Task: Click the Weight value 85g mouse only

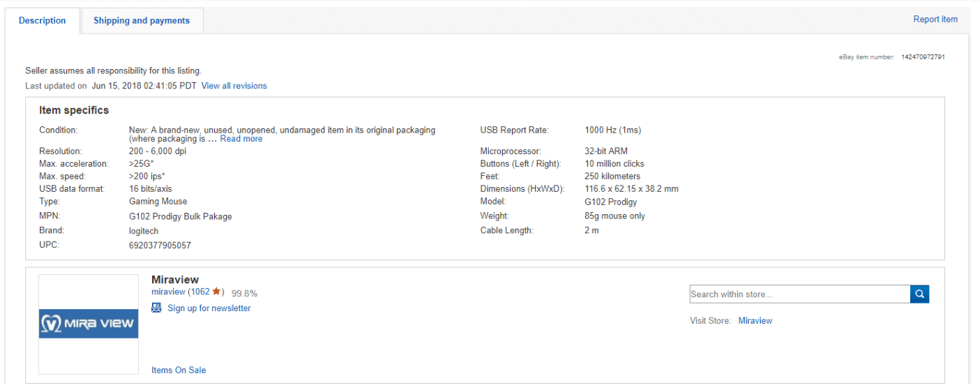Action: (615, 216)
